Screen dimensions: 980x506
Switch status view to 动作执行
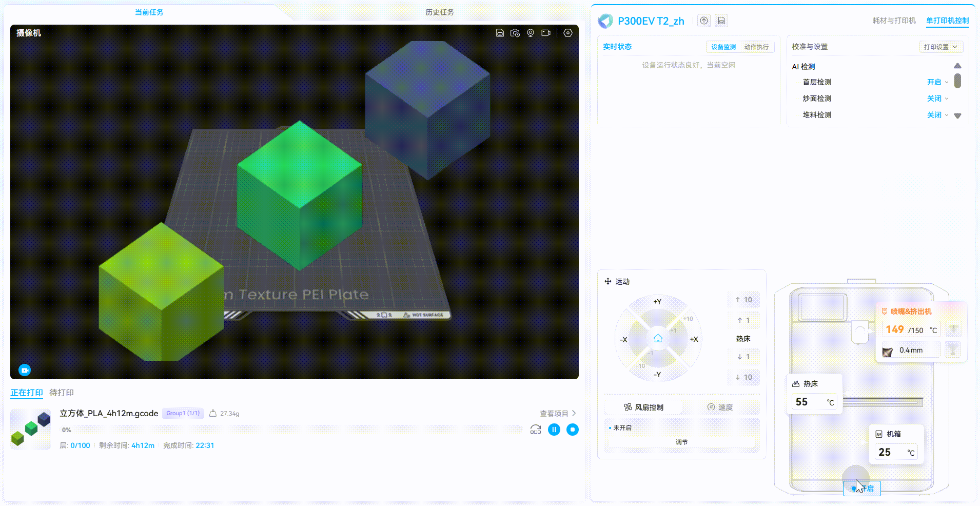[x=756, y=47]
